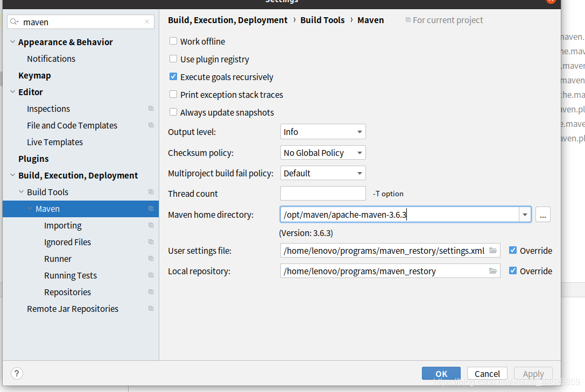
Task: Collapse the Maven tree node
Action: click(30, 209)
